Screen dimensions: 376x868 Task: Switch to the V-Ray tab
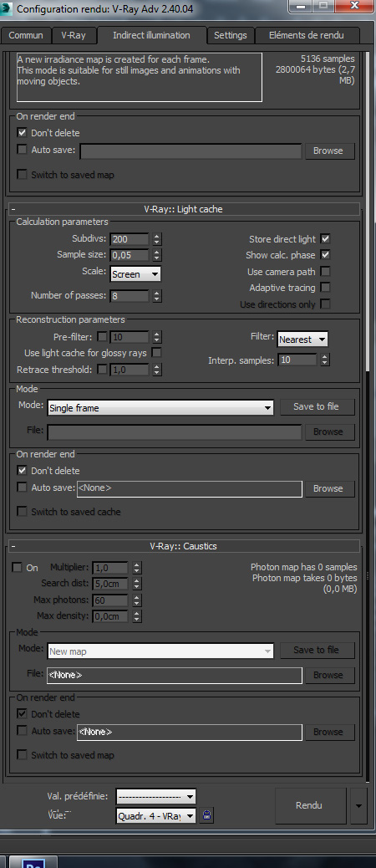tap(73, 35)
